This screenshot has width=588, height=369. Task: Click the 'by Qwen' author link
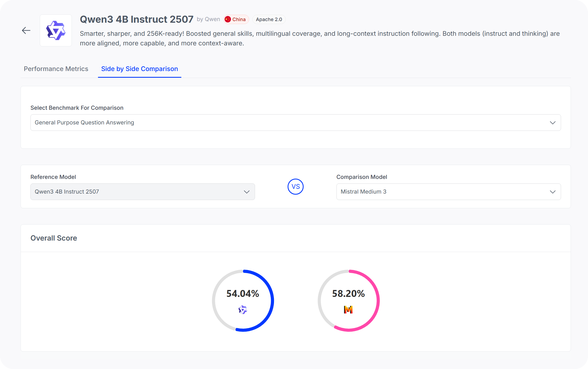[x=208, y=19]
